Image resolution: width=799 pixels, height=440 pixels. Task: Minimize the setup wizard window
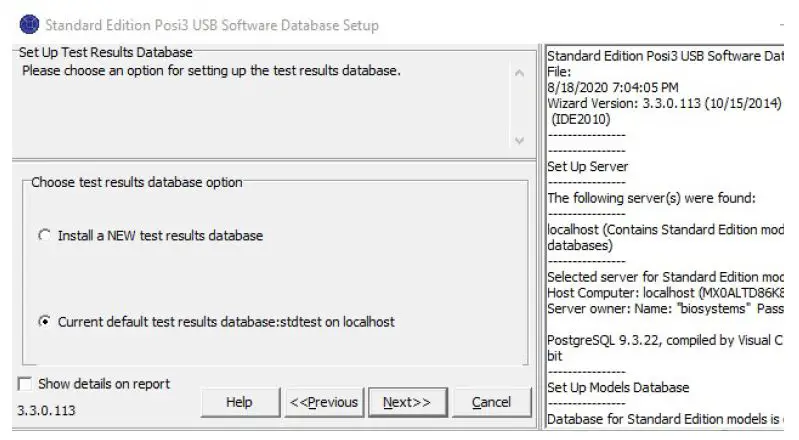point(780,24)
